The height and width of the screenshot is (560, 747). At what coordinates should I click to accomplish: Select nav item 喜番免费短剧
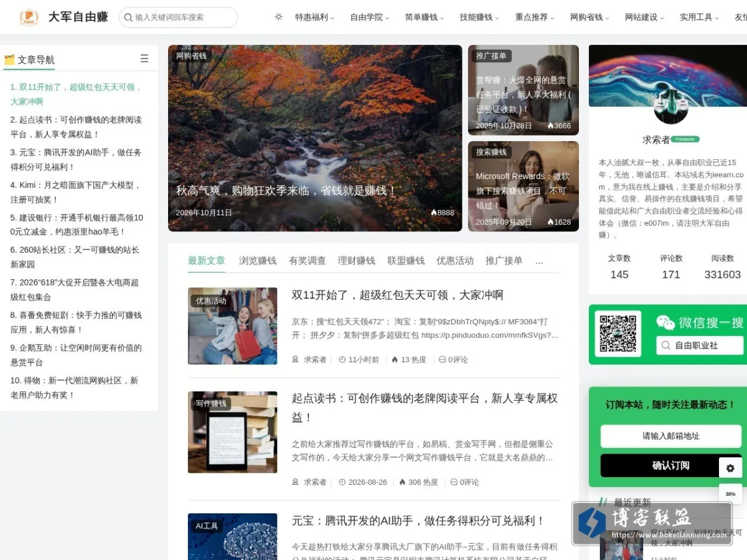76,322
